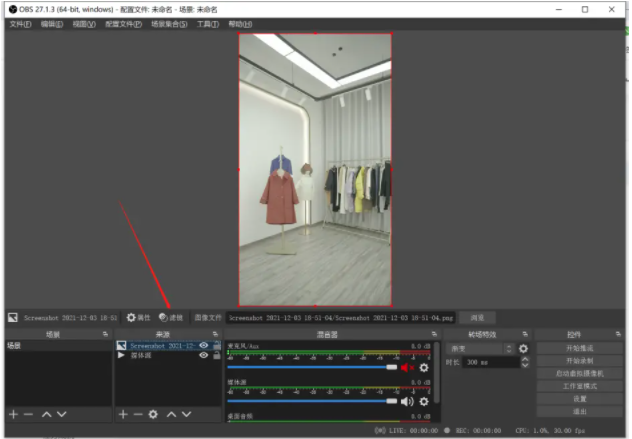Click 浏览 browse button for image file
This screenshot has height=439, width=632.
point(477,318)
